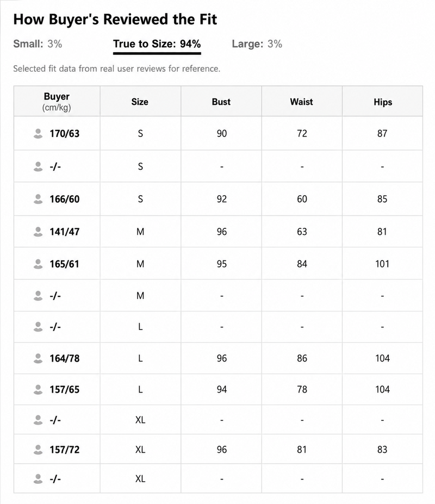Click the Size column header
Screen dimensions: 435x504
point(140,102)
